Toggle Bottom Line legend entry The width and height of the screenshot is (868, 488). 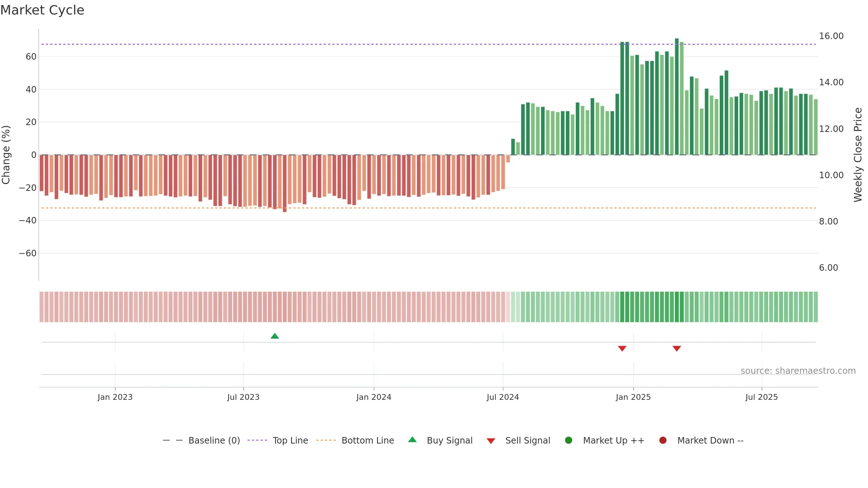(x=355, y=440)
